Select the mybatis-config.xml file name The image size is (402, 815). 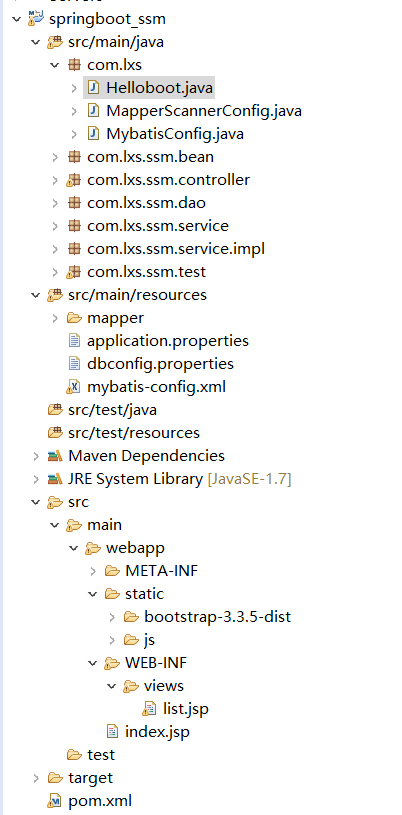coord(157,387)
